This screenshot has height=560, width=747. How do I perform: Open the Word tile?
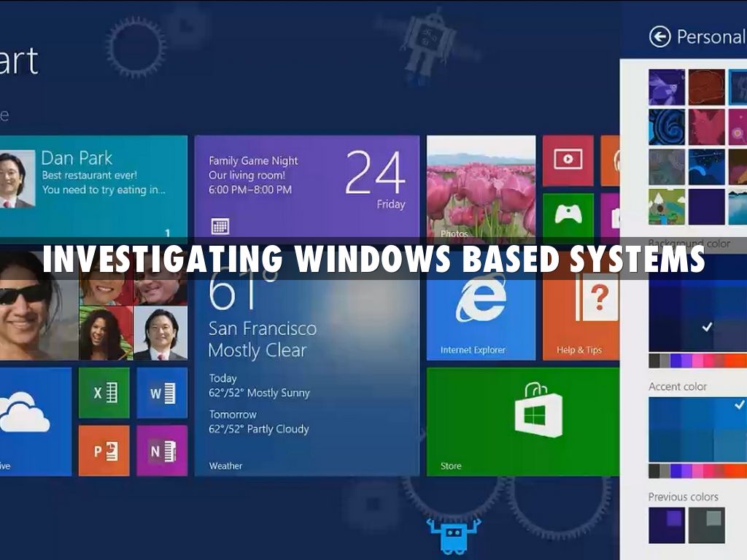pos(161,392)
